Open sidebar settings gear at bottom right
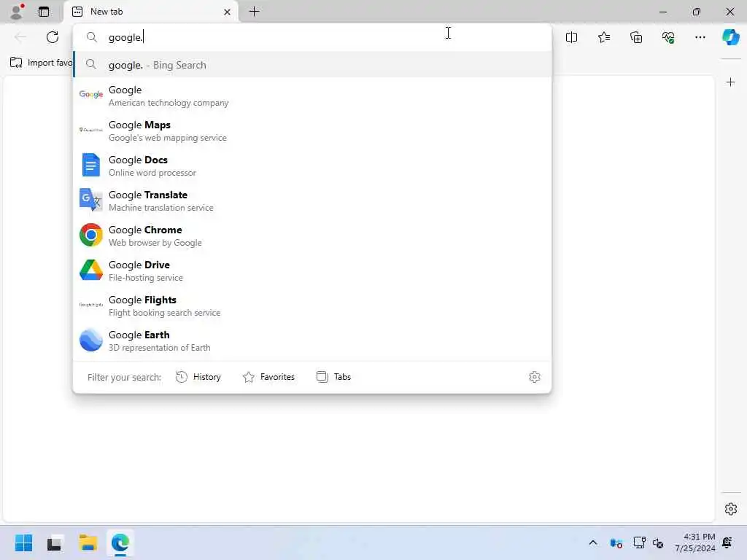 tap(730, 508)
